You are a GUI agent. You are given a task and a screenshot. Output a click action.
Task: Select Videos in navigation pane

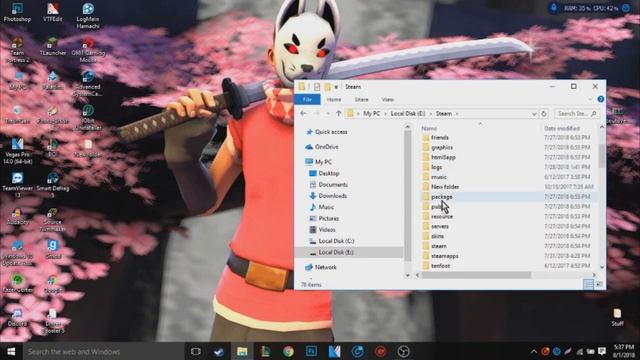click(322, 230)
